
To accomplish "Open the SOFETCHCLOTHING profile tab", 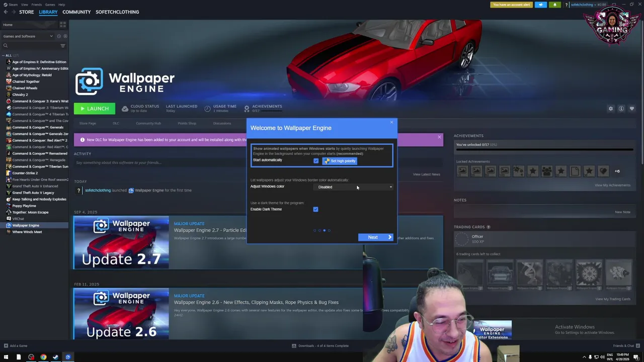I will coord(117,12).
